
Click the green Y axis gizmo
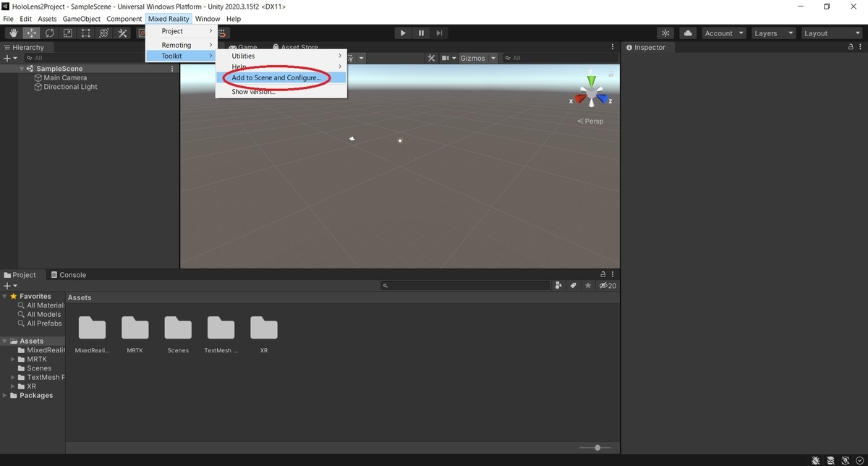click(x=592, y=81)
